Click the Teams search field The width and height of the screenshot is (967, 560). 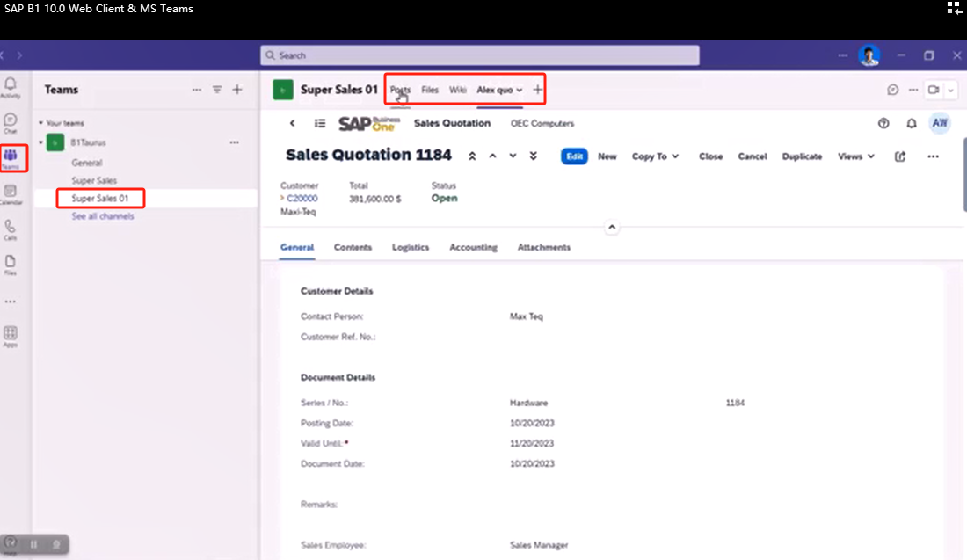coord(480,55)
